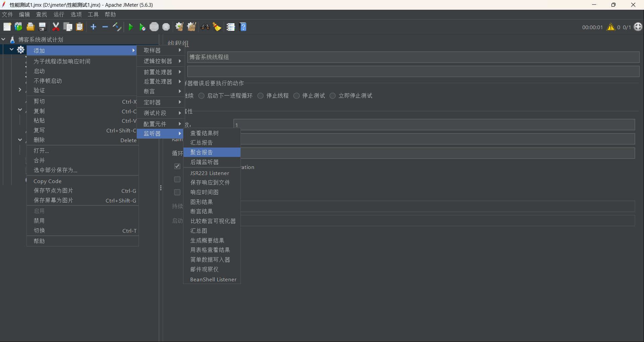This screenshot has height=342, width=644.
Task: Open 前置处理器 submenu
Action: point(160,72)
